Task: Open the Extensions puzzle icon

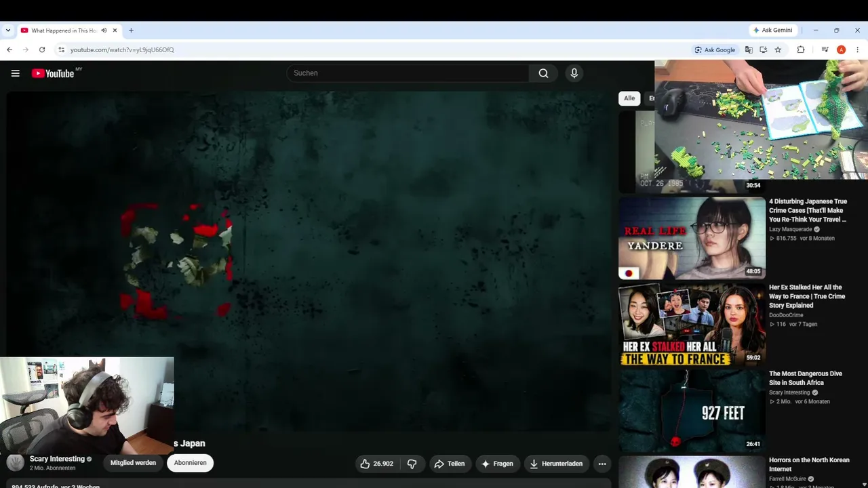Action: point(801,49)
